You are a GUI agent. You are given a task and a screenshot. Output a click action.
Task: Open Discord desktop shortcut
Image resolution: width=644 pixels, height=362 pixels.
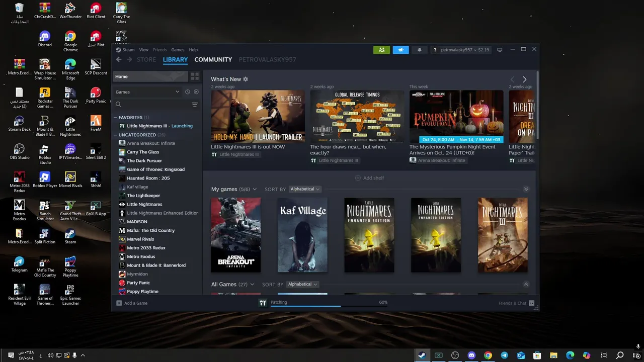pos(45,39)
